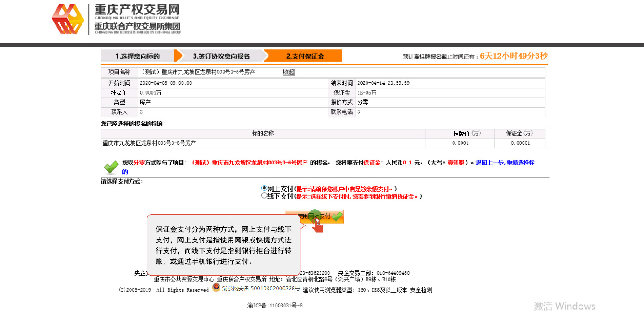Click the 标的名称 column header
644x311 pixels.
(263, 134)
